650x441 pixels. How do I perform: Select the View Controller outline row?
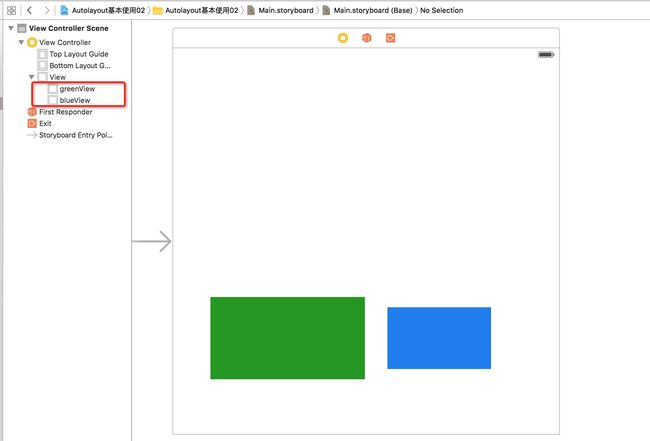[65, 42]
